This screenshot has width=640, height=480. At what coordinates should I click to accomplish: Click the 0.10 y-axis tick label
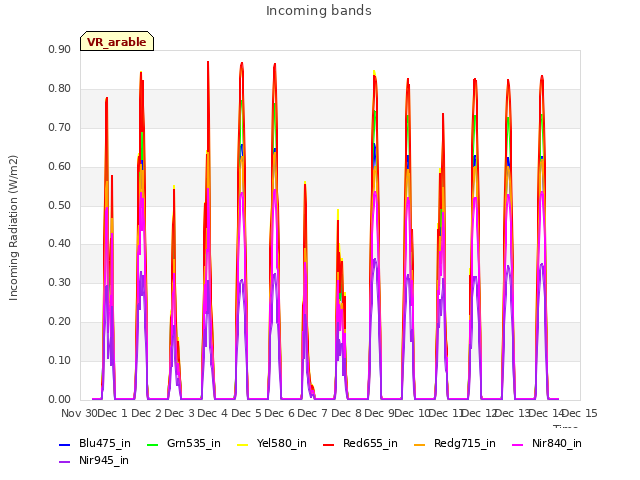(60, 360)
